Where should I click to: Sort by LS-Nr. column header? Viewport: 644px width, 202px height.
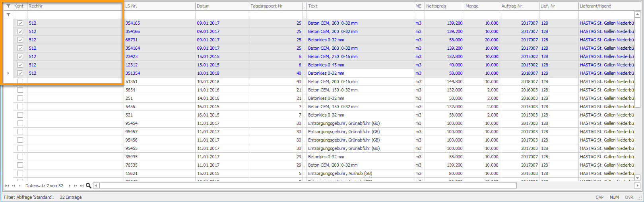[159, 6]
